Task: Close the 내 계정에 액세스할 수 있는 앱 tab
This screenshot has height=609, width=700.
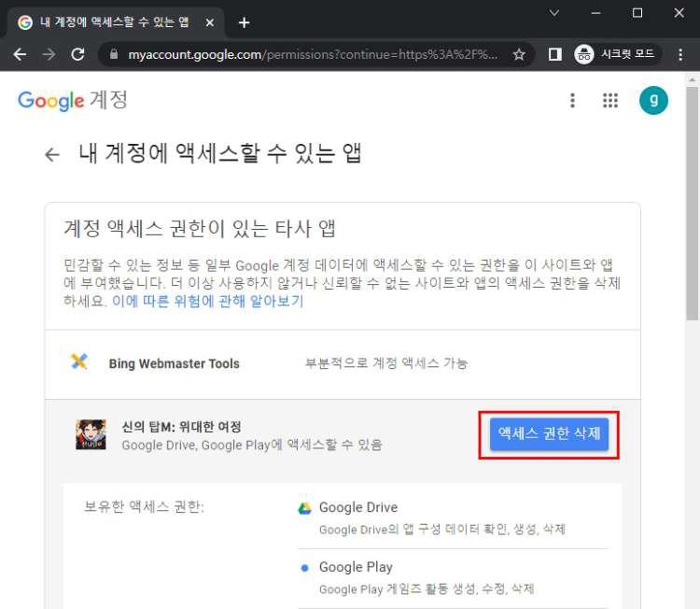Action: 209,22
